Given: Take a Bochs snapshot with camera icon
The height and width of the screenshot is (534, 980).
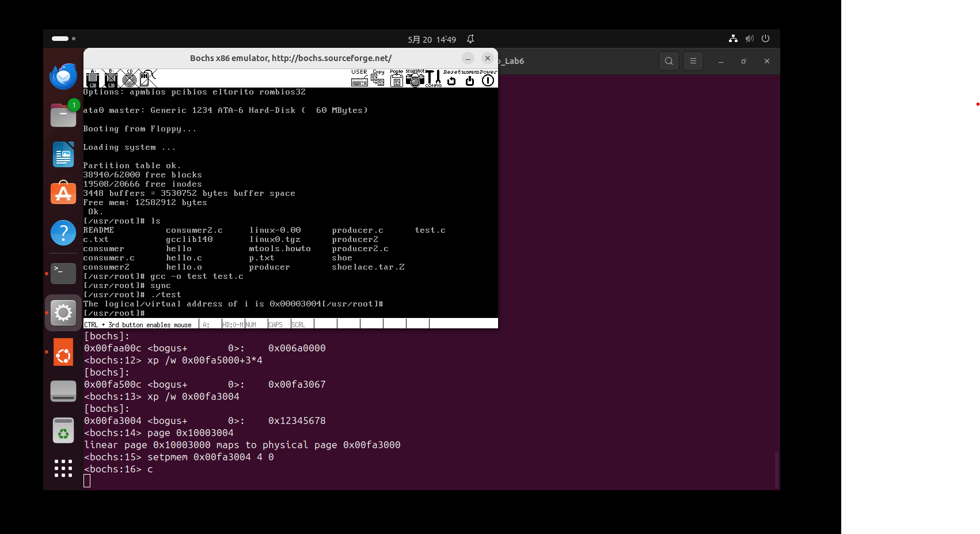Looking at the screenshot, I should [x=415, y=79].
